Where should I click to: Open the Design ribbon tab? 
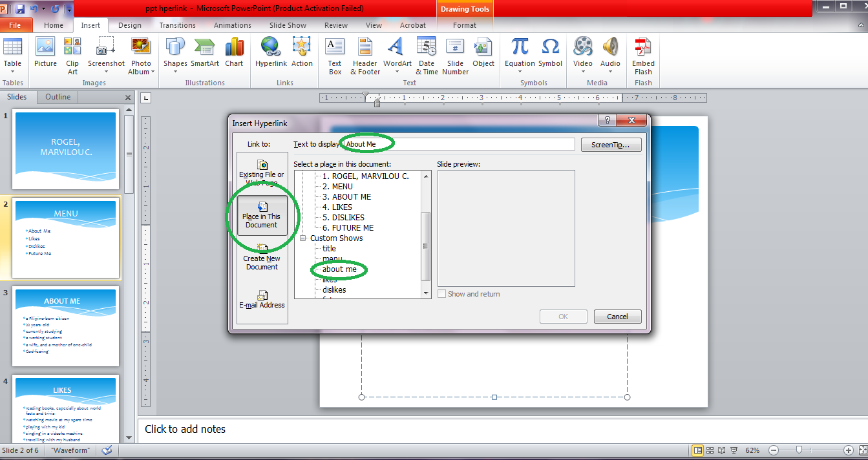129,25
